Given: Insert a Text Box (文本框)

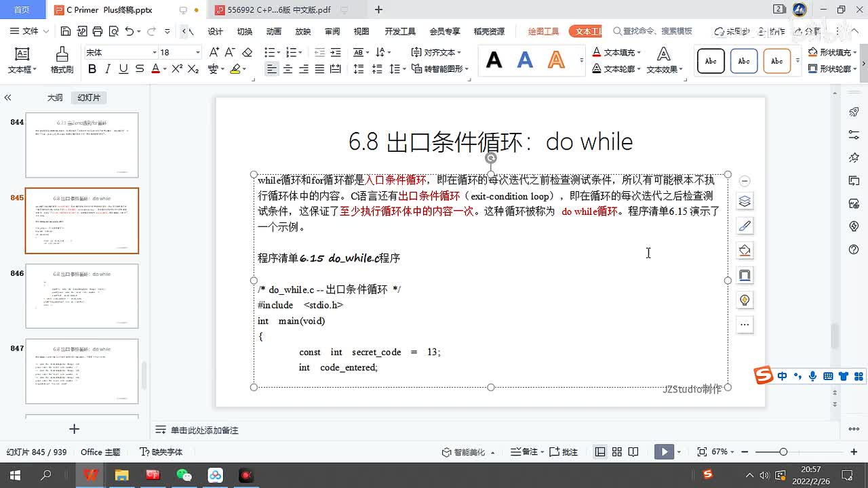Looking at the screenshot, I should coord(22,60).
